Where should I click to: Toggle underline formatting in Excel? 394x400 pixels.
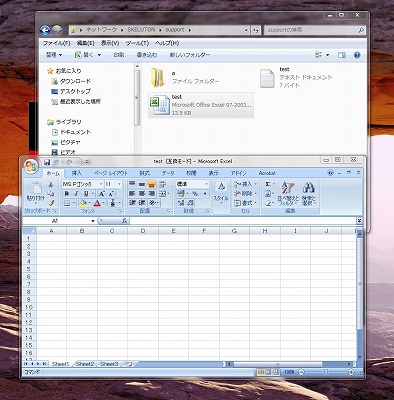(86, 194)
